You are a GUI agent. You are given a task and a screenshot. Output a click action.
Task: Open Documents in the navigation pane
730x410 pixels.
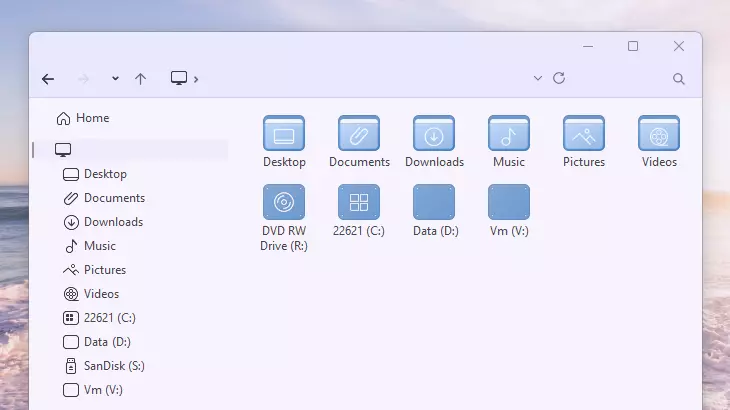[x=104, y=198]
